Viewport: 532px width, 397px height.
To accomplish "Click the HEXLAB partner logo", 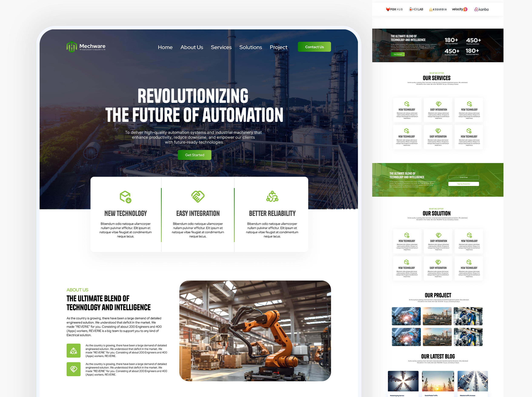I will click(416, 9).
